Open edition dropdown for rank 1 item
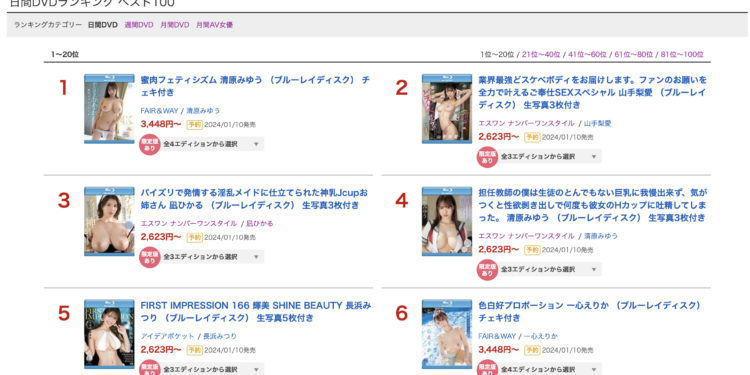750x375 pixels. click(x=212, y=144)
